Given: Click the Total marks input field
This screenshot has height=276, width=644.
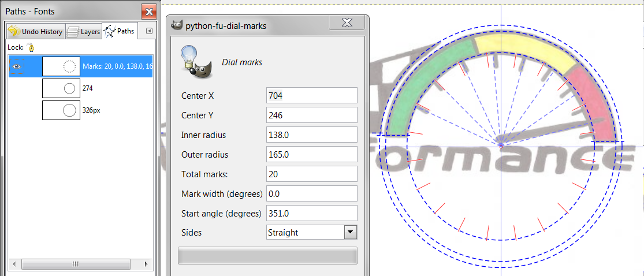Looking at the screenshot, I should 311,174.
